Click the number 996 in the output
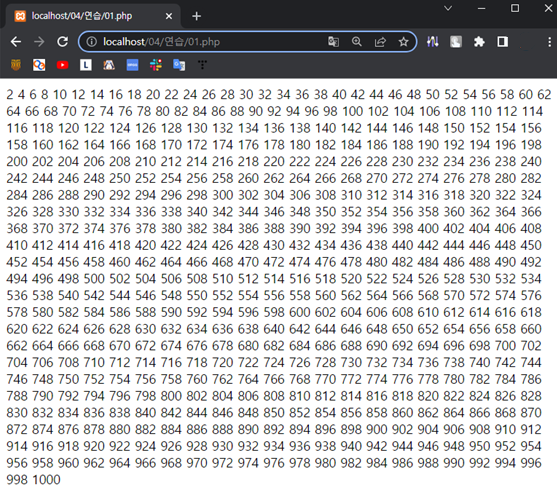Screen dimensions: 557x494 click(531, 463)
